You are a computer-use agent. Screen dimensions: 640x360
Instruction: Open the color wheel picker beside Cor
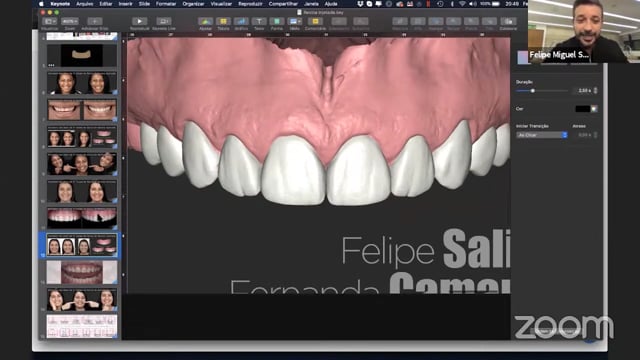tap(594, 109)
